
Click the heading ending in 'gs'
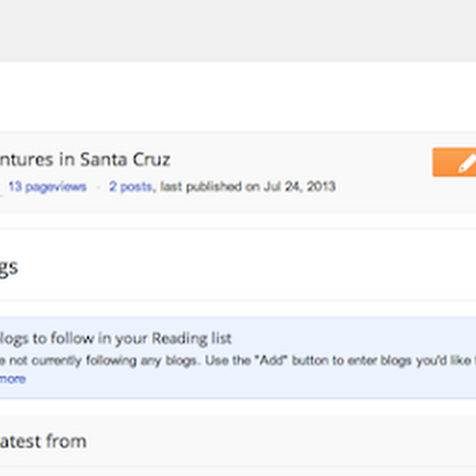pos(9,268)
